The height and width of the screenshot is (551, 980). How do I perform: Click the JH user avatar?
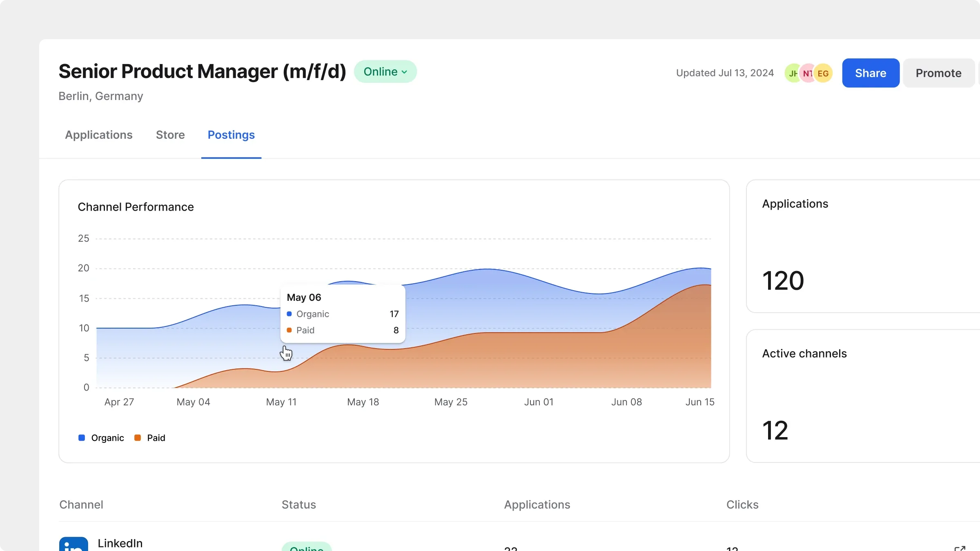pos(792,73)
